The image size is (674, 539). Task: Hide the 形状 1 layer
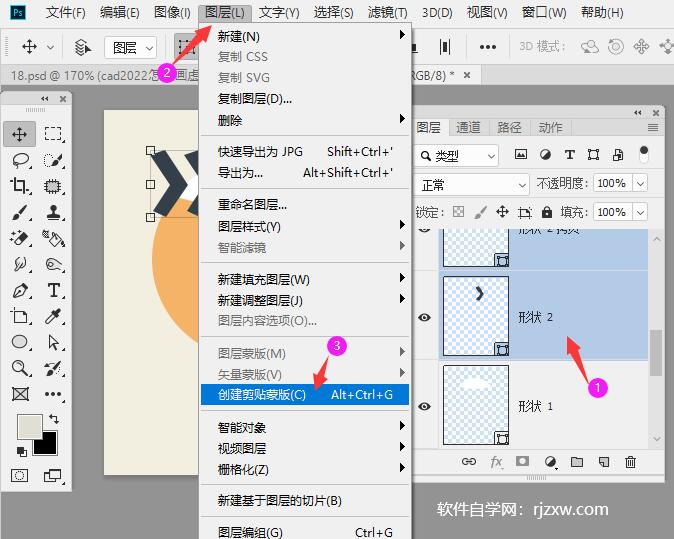[x=424, y=407]
